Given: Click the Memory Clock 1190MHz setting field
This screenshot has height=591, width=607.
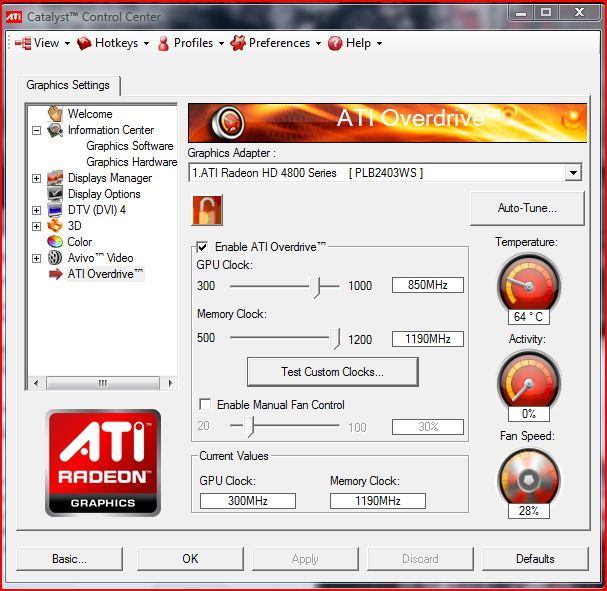Looking at the screenshot, I should tap(428, 339).
